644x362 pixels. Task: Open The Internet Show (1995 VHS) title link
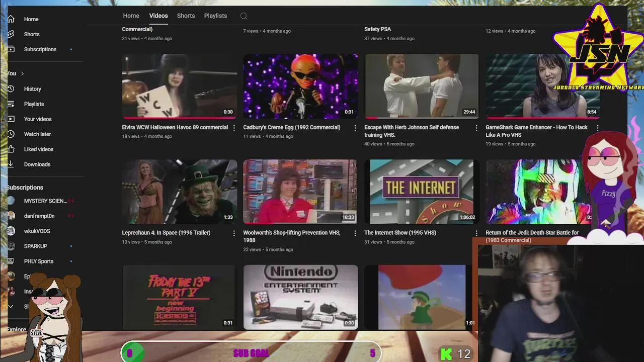coord(400,233)
